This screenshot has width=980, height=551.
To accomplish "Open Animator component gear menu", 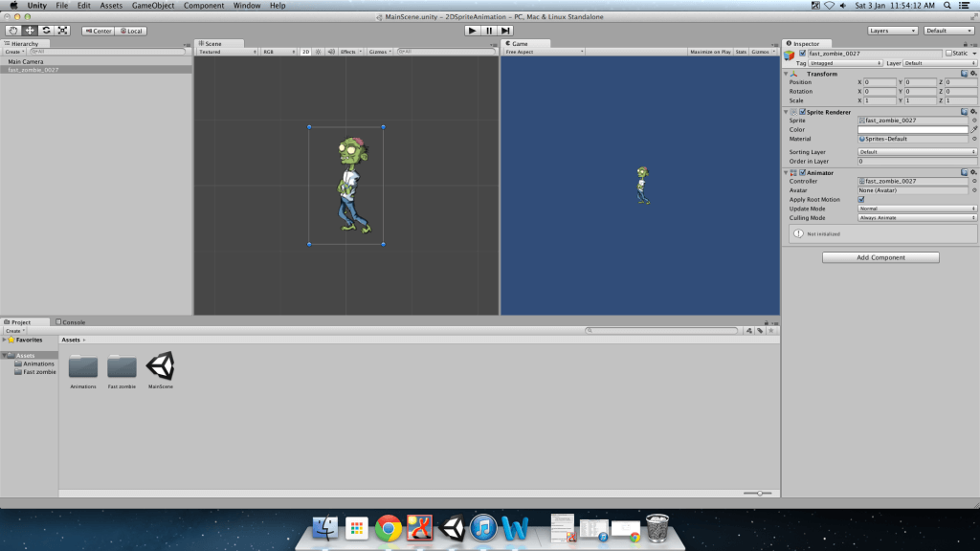I will coord(973,172).
